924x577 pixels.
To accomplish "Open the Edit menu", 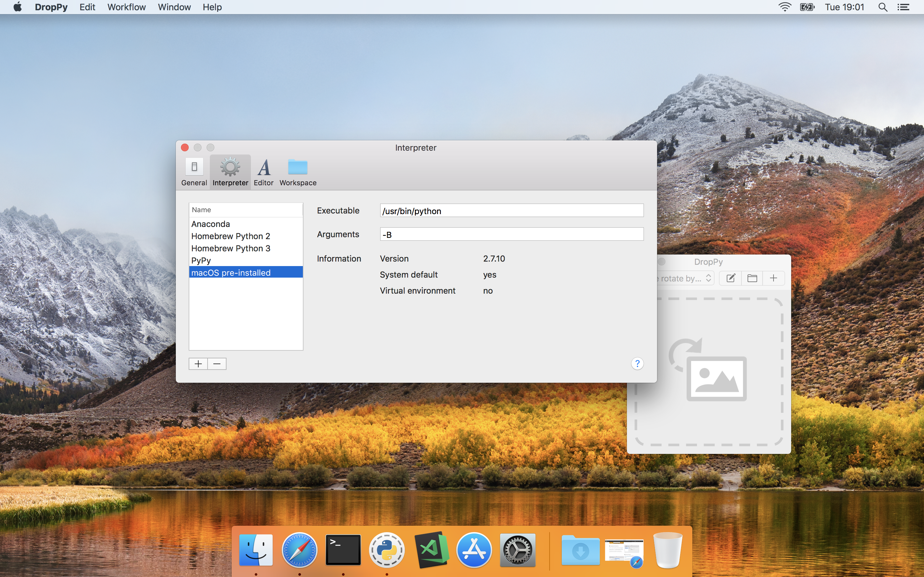I will (x=87, y=7).
